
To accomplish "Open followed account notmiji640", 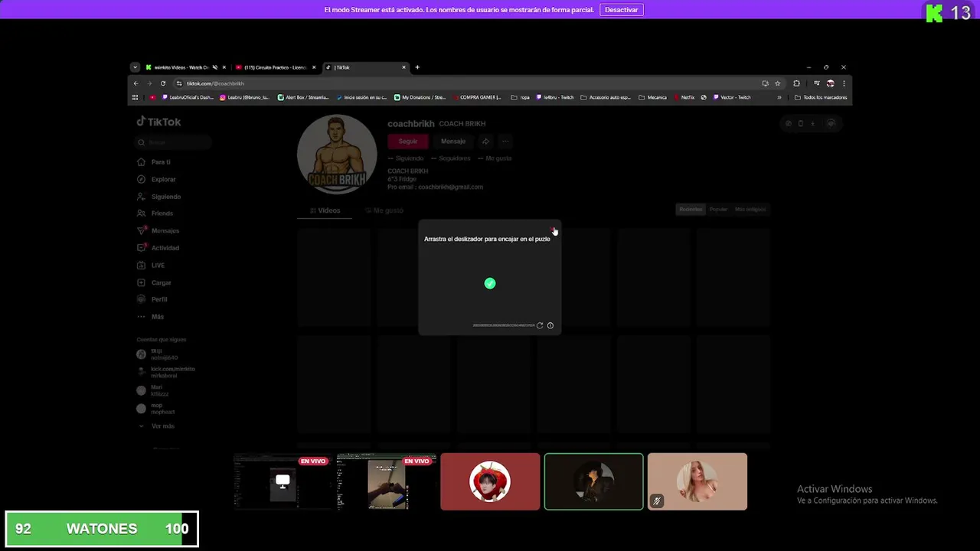I will (157, 354).
